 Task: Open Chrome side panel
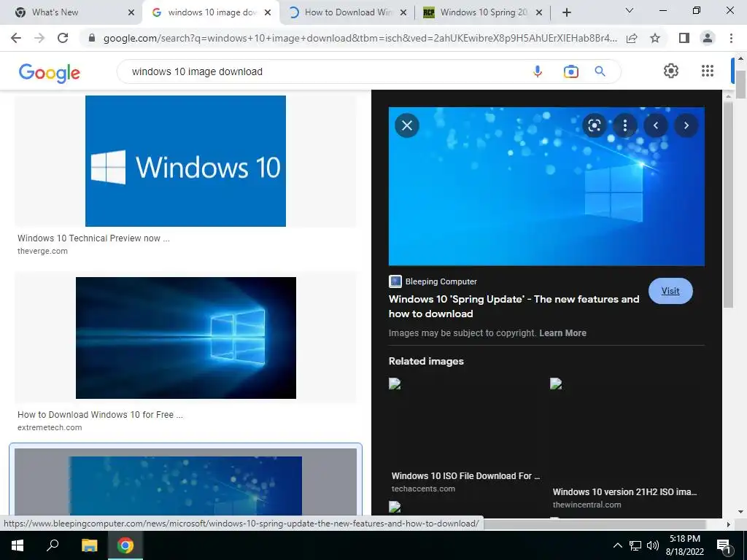pos(684,38)
